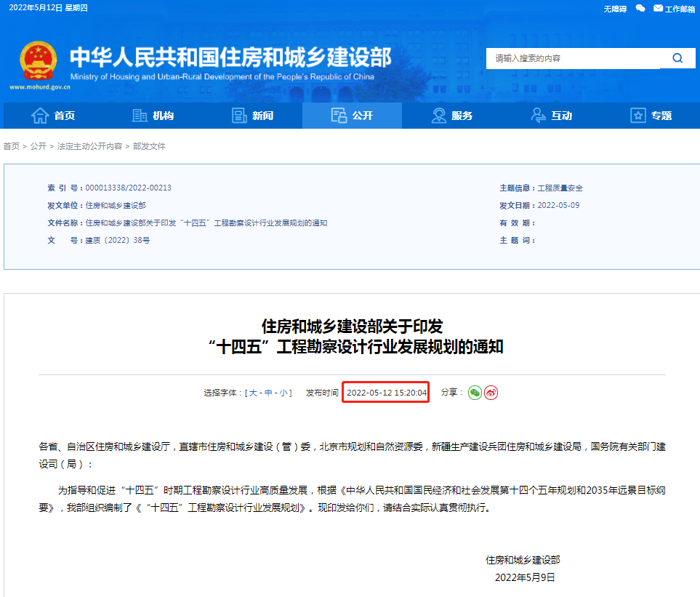Click the ministry title 中华人民共和国住房和城乡建设部
This screenshot has width=700, height=597.
pos(231,57)
